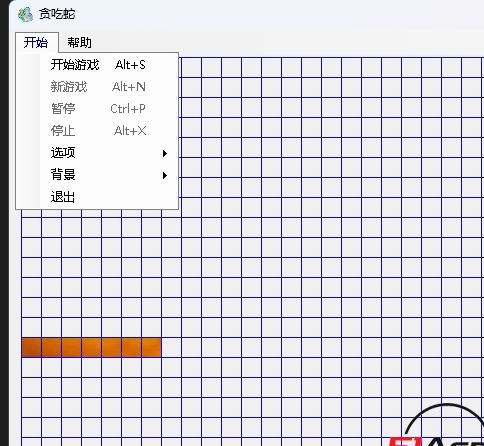Click the middle segment of orange snake

point(91,347)
